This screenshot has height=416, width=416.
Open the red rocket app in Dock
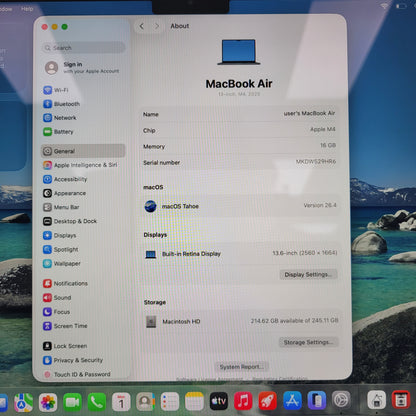tap(268, 401)
